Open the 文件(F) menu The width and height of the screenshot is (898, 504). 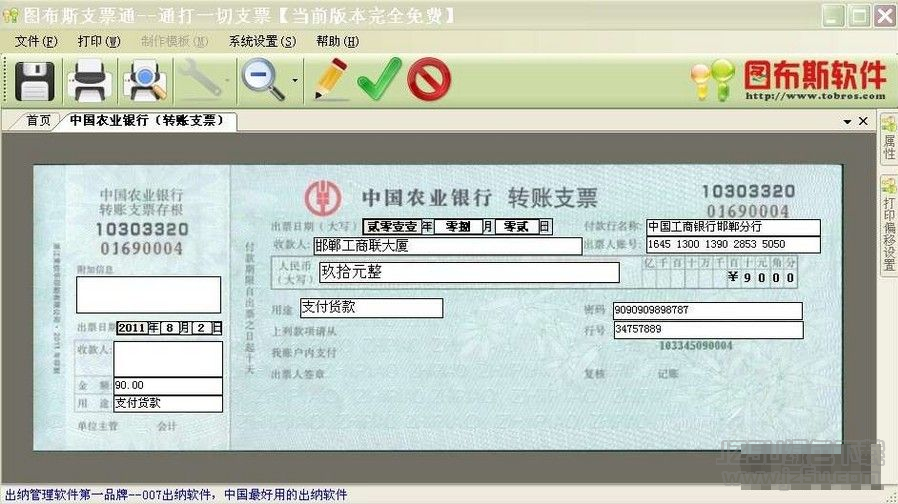(x=36, y=41)
